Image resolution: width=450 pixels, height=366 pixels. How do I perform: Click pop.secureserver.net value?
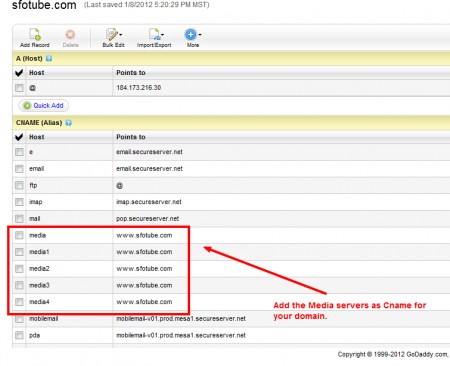point(148,219)
